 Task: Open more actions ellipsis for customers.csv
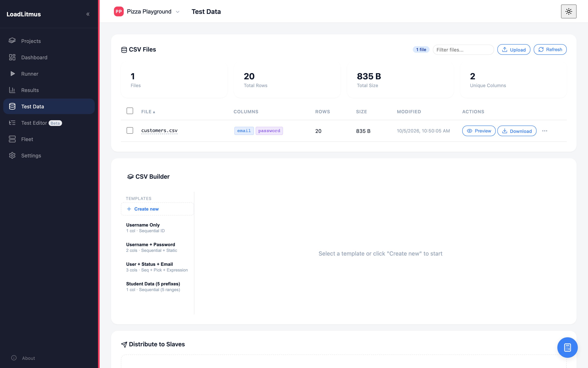(x=545, y=131)
